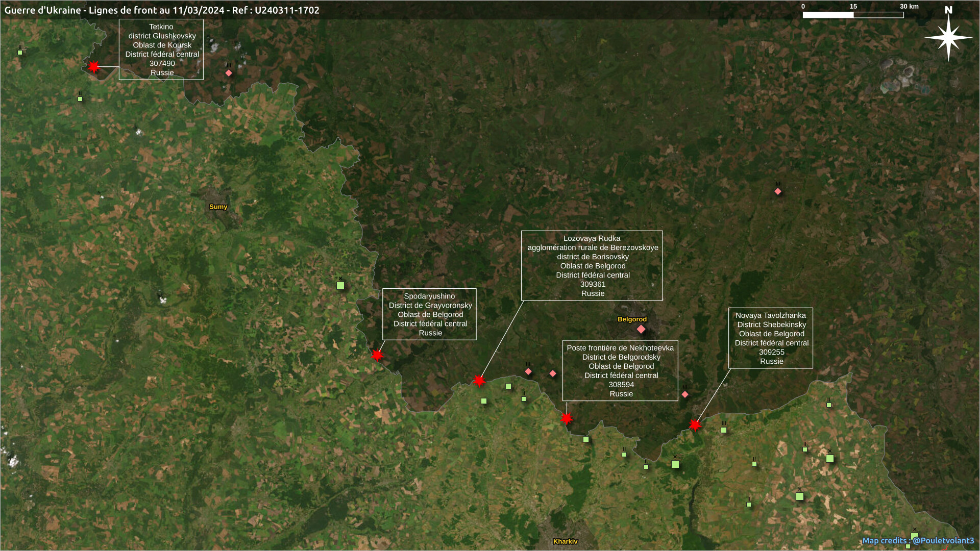
Task: Open the Spodaryushino info callout box
Action: (429, 314)
